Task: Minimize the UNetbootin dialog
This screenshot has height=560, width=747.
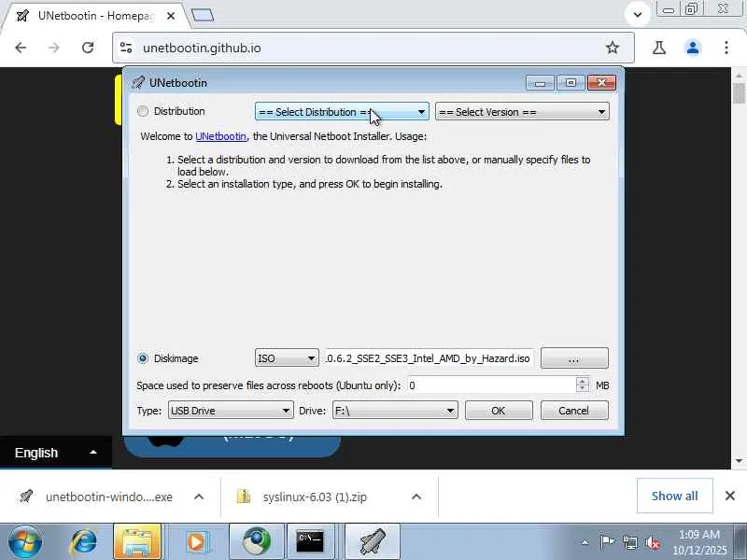Action: click(540, 83)
